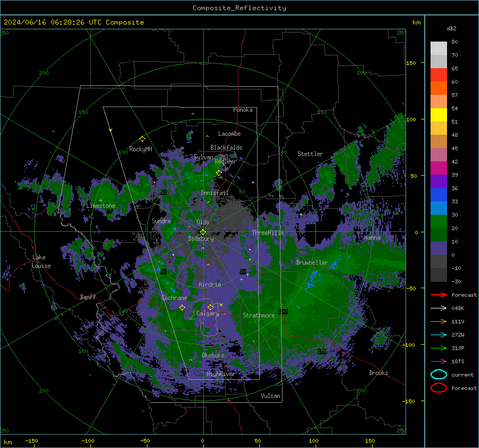Click the Sundre town label

click(x=162, y=221)
